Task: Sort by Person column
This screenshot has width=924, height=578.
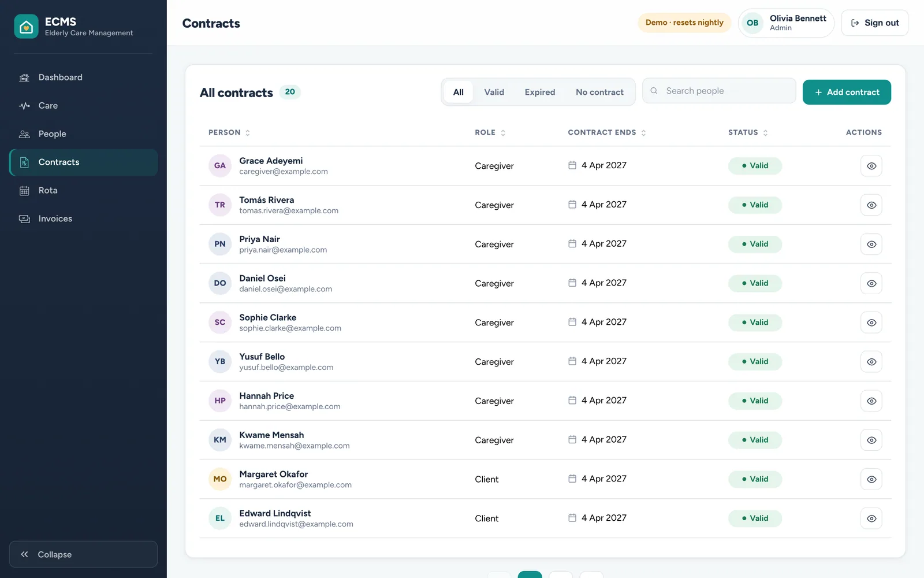Action: [x=229, y=132]
